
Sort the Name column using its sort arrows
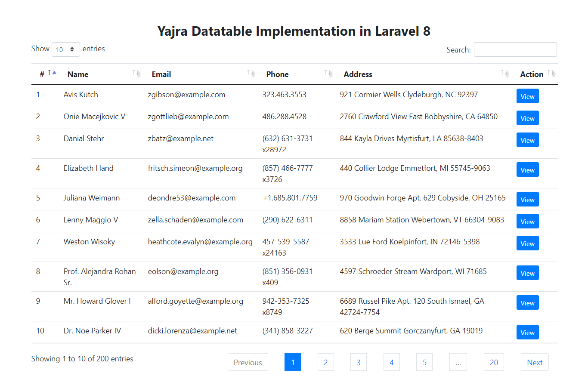pyautogui.click(x=136, y=73)
